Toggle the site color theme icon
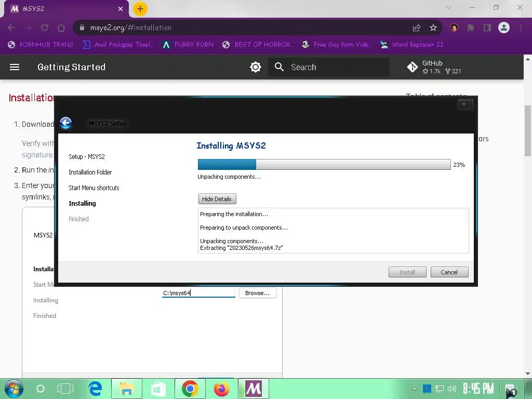The width and height of the screenshot is (532, 399). coord(256,67)
